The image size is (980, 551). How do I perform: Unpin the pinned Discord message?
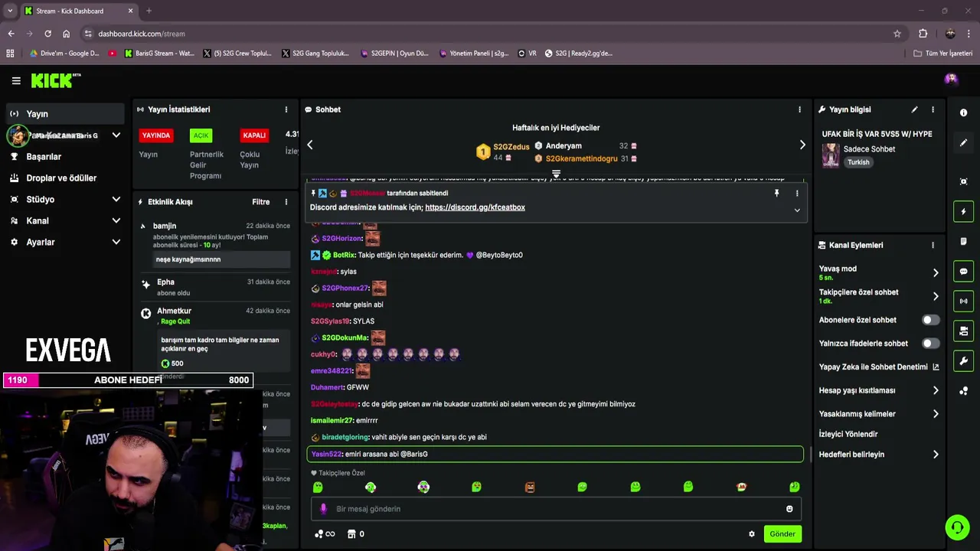click(776, 193)
